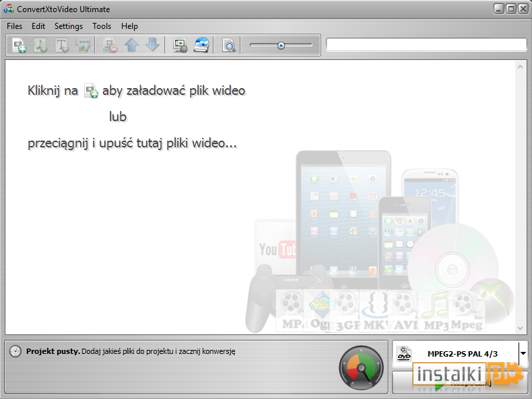The height and width of the screenshot is (399, 532).
Task: Open the conversion settings monitor-gear icon
Action: (180, 45)
